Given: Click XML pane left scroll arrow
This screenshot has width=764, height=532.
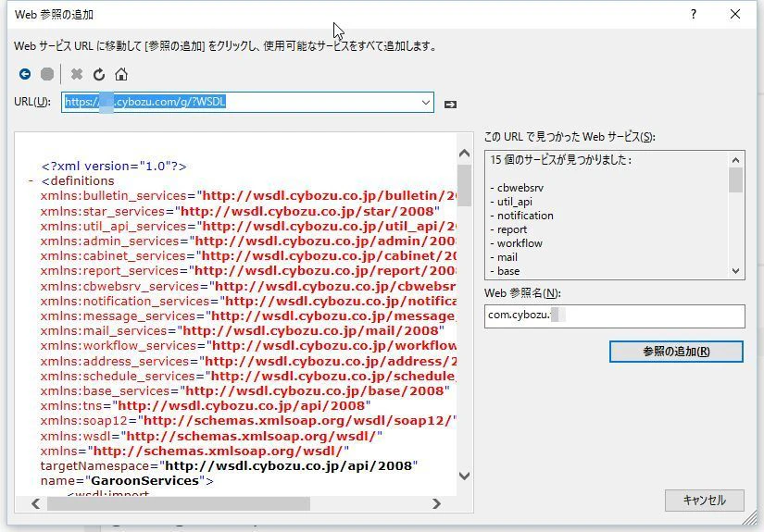Looking at the screenshot, I should 35,503.
